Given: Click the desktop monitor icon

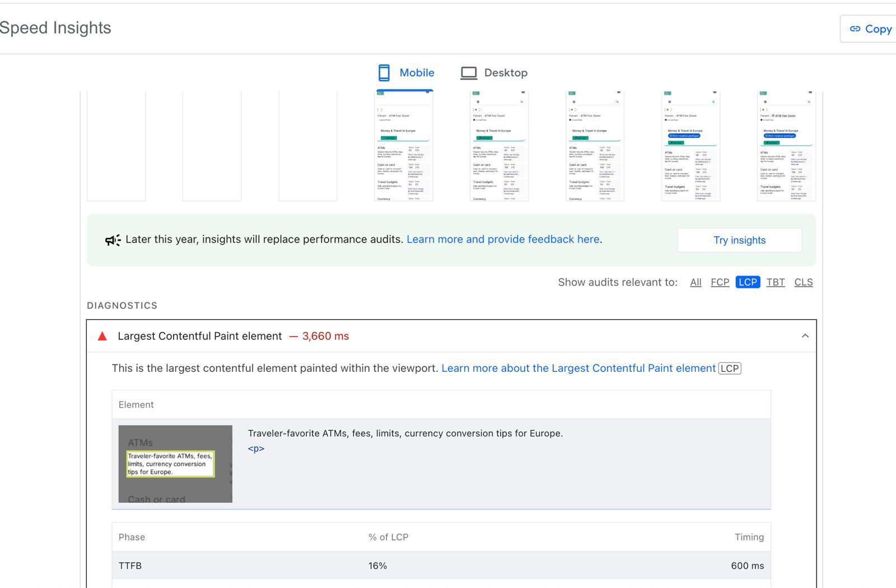Looking at the screenshot, I should click(469, 73).
